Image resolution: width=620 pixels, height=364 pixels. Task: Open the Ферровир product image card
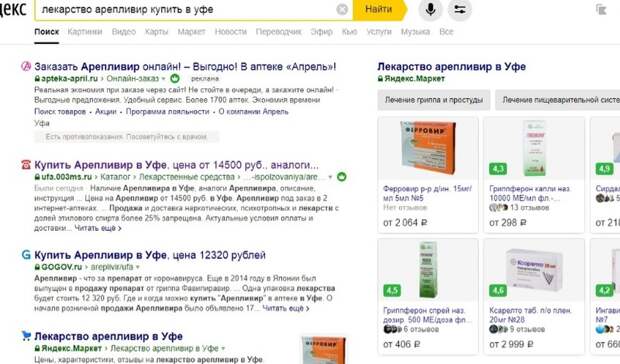pos(428,148)
